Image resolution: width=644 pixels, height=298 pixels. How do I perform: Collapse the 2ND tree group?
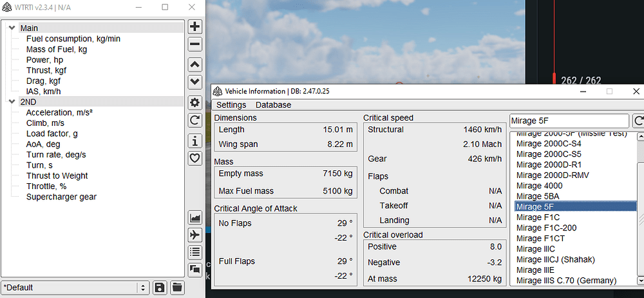click(x=12, y=102)
